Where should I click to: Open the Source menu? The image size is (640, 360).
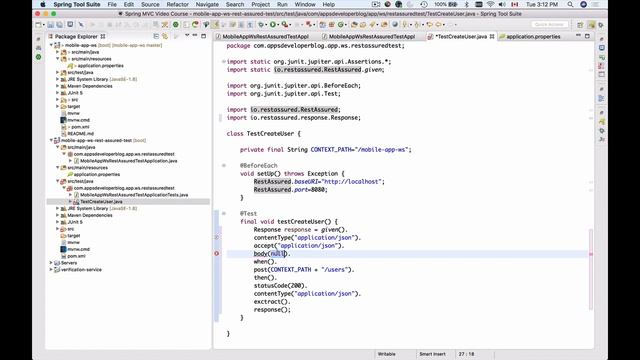150,4
